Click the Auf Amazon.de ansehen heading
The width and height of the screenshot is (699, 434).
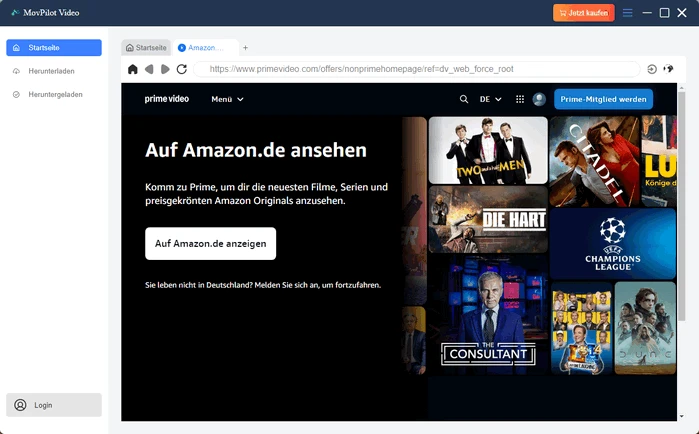256,150
